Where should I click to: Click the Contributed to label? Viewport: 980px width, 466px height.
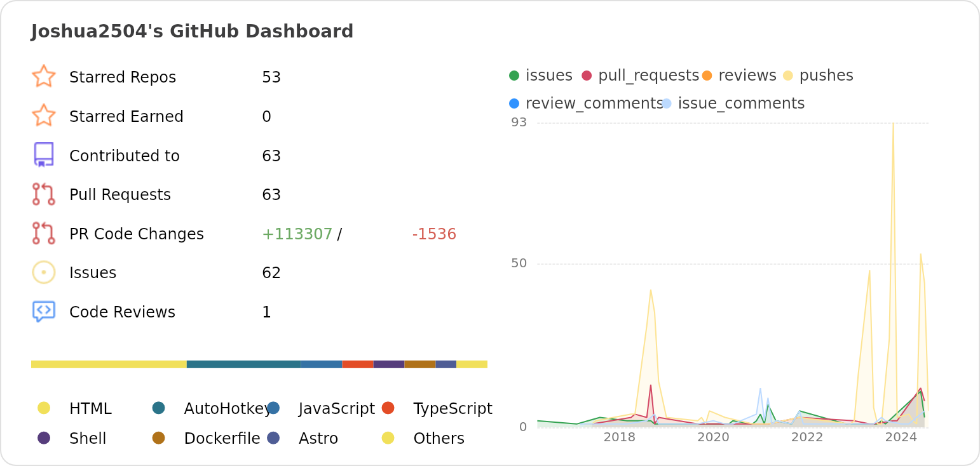tap(125, 156)
